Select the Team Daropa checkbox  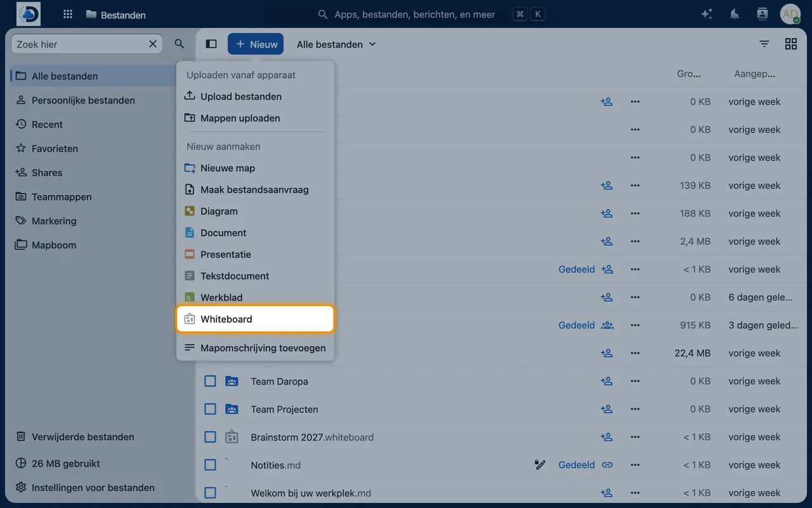210,381
